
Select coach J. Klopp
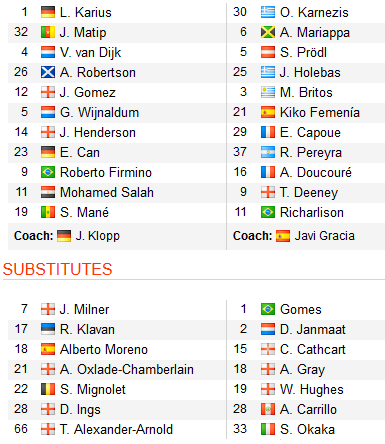tap(97, 236)
